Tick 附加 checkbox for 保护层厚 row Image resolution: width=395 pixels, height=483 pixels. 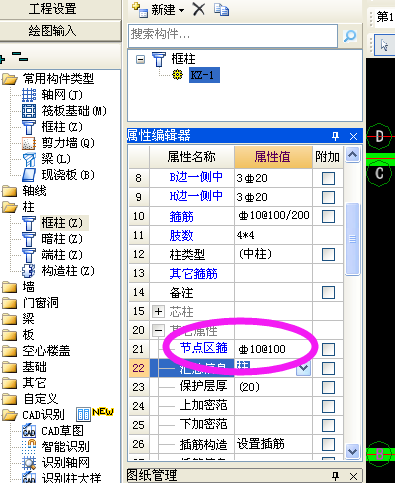point(328,387)
